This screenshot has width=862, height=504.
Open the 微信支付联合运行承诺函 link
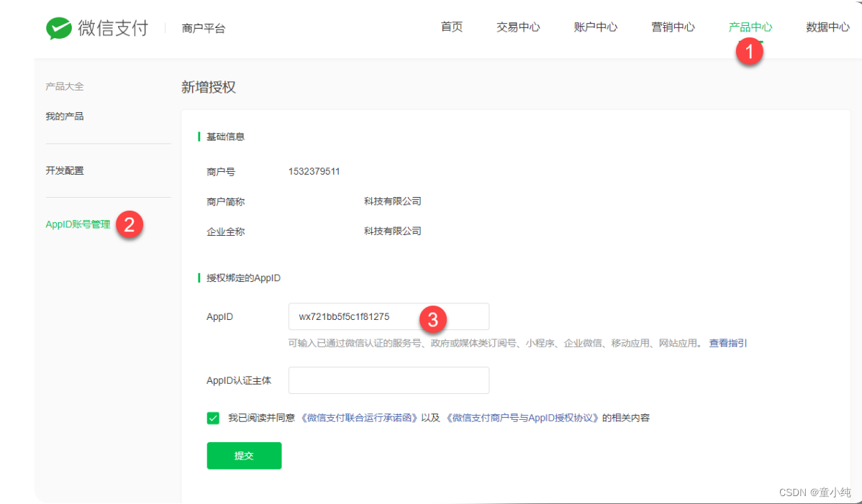coord(359,418)
